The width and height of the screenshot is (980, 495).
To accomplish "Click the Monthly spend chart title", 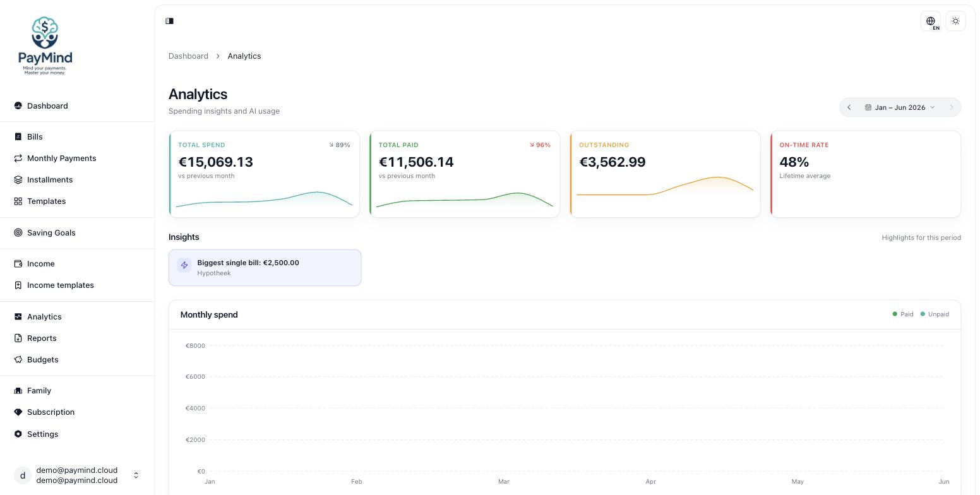I will (x=209, y=314).
